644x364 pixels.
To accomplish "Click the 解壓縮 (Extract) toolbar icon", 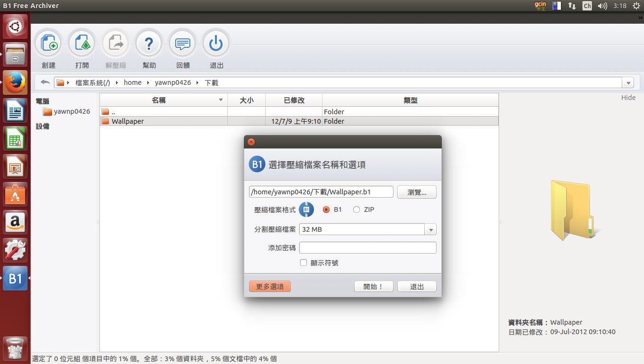I will [116, 44].
